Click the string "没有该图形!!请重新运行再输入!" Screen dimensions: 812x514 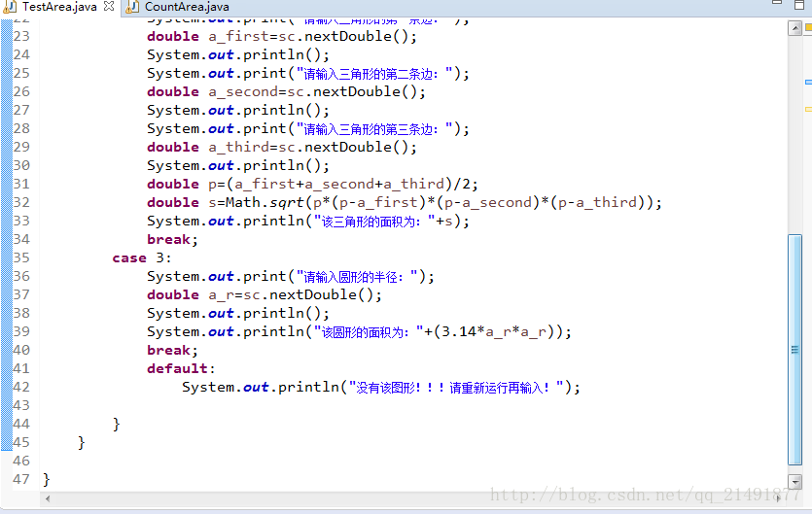(457, 388)
